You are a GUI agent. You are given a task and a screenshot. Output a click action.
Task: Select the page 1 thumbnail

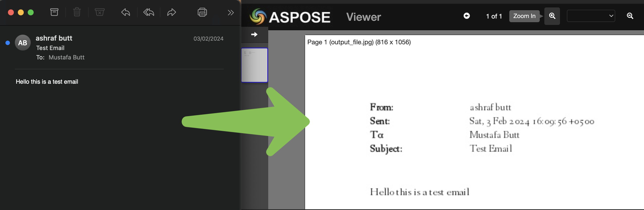tap(254, 65)
